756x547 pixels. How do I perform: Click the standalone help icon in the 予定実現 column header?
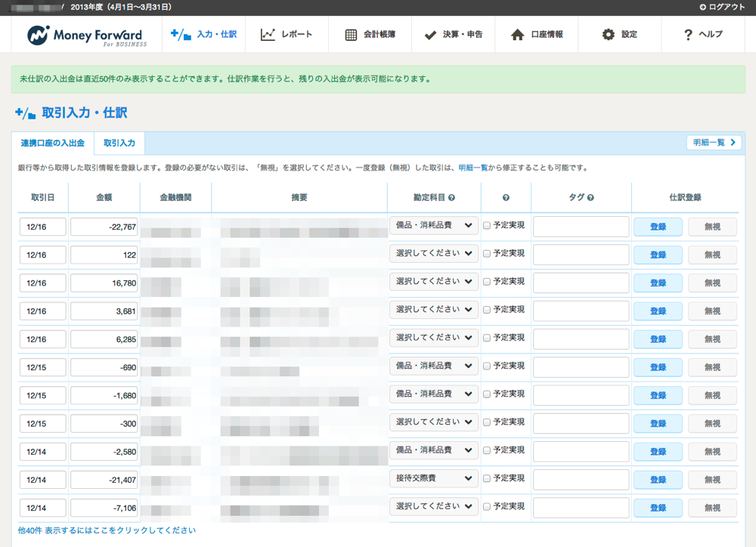pos(506,198)
